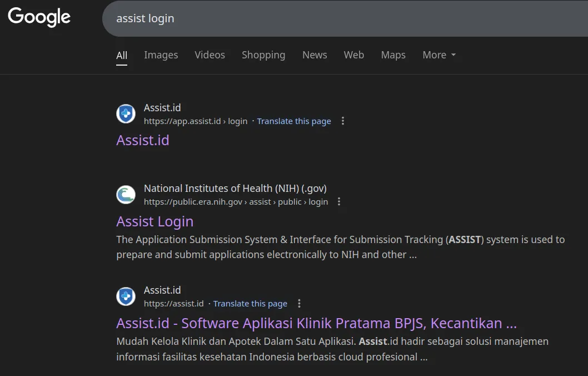Screen dimensions: 588x376
Task: Switch to the News tab
Action: [315, 55]
